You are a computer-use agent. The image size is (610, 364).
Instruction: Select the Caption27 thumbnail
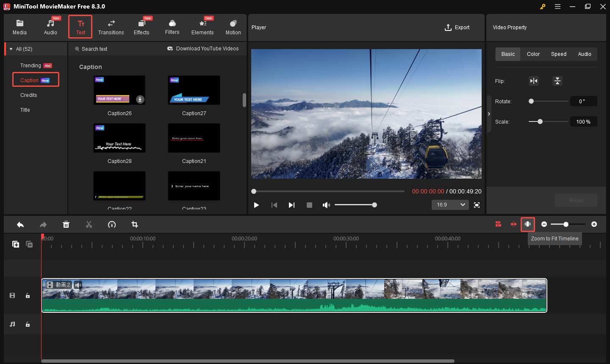(x=194, y=90)
